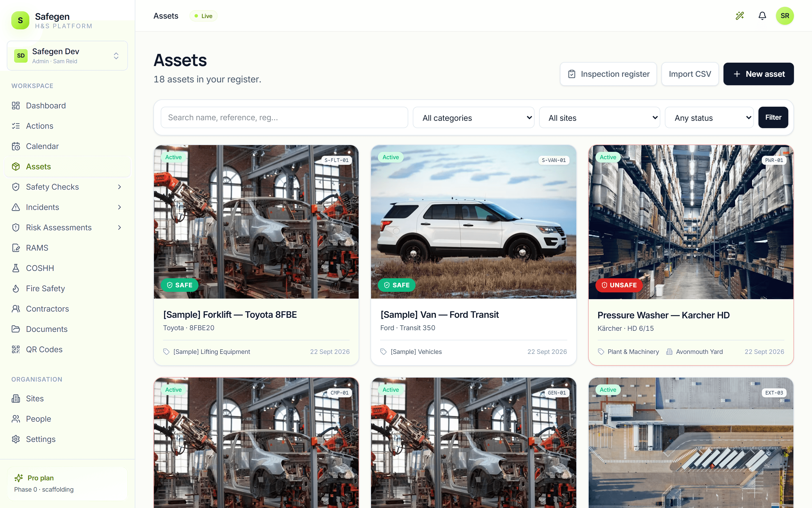Click the UNSAFE badge on Pressure Washer

[619, 285]
